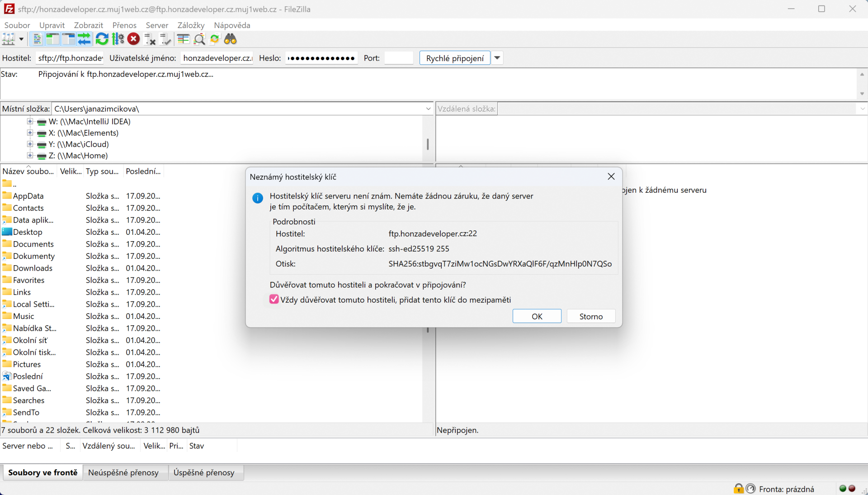Open quick connect history dropdown arrow
This screenshot has width=868, height=495.
click(497, 58)
